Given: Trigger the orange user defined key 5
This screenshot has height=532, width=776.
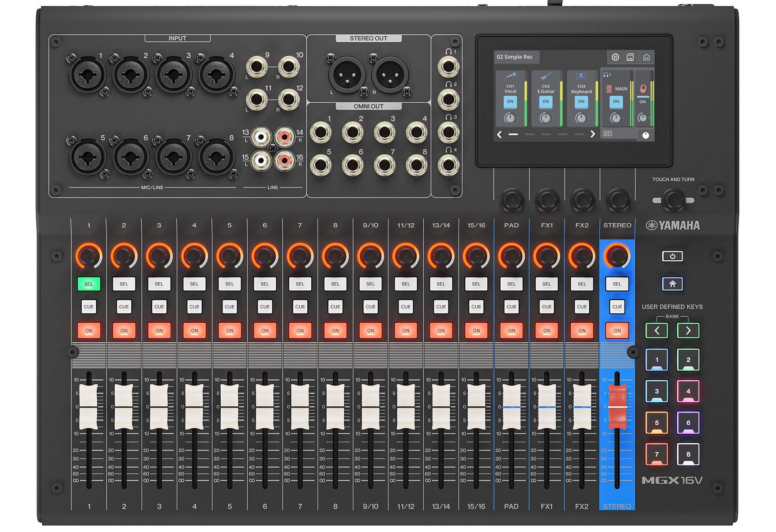Looking at the screenshot, I should point(657,423).
